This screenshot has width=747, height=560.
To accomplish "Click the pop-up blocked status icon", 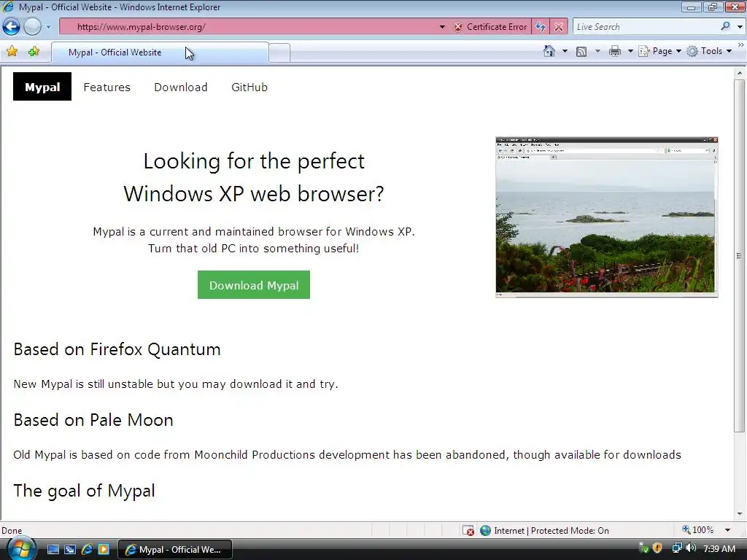I will [x=468, y=531].
